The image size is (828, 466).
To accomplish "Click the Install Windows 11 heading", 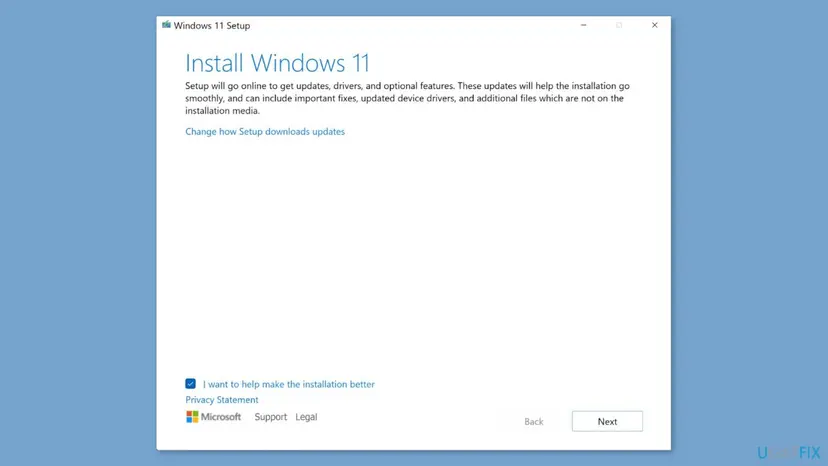I will [x=277, y=63].
